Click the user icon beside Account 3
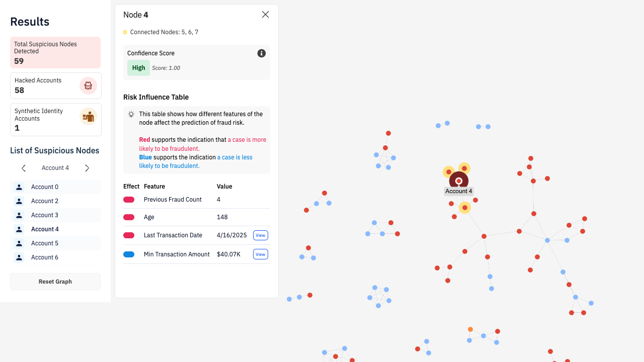Viewport: 644px width, 362px height. 19,215
